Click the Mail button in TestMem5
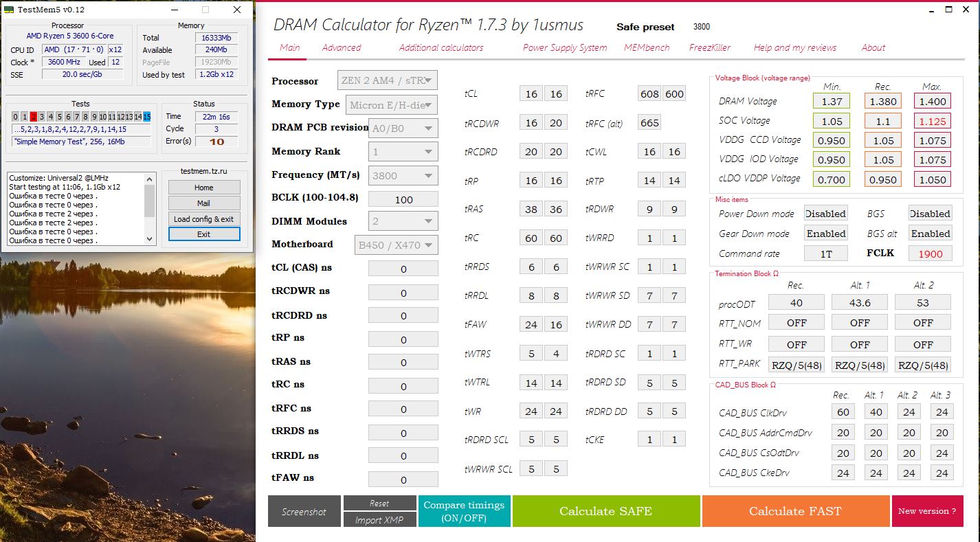The height and width of the screenshot is (542, 980). click(x=204, y=203)
